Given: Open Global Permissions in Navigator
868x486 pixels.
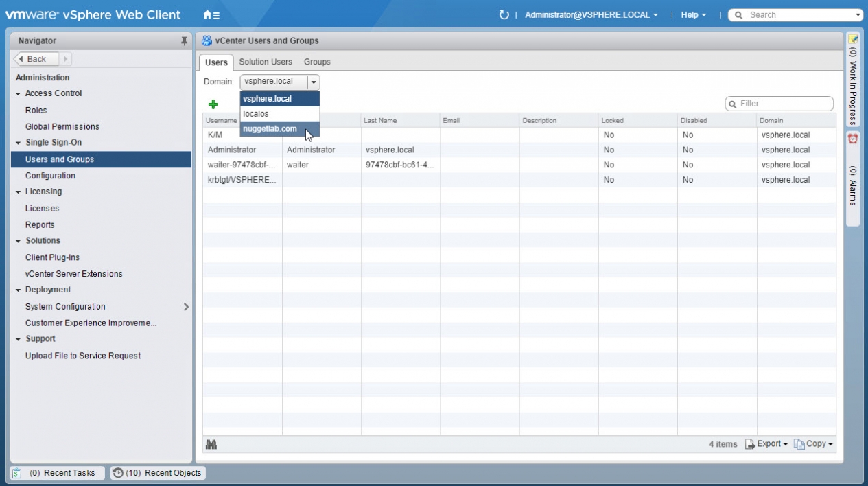Looking at the screenshot, I should pos(62,126).
